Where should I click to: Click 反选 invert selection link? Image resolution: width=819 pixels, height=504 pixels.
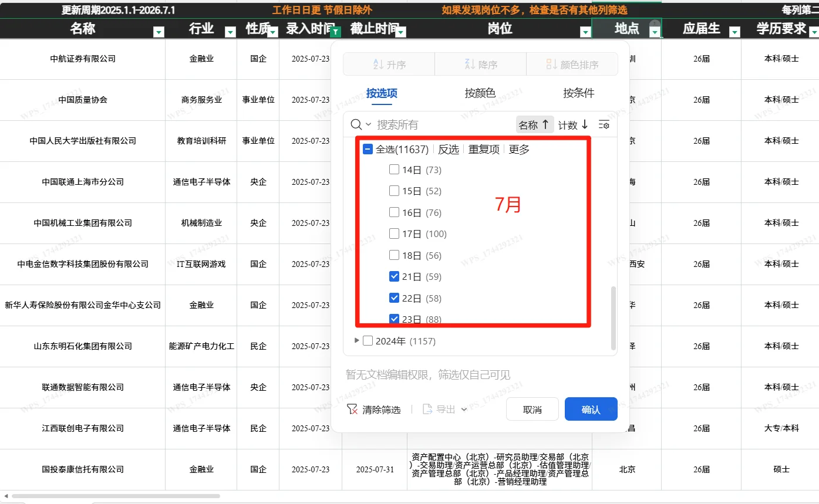click(x=449, y=150)
